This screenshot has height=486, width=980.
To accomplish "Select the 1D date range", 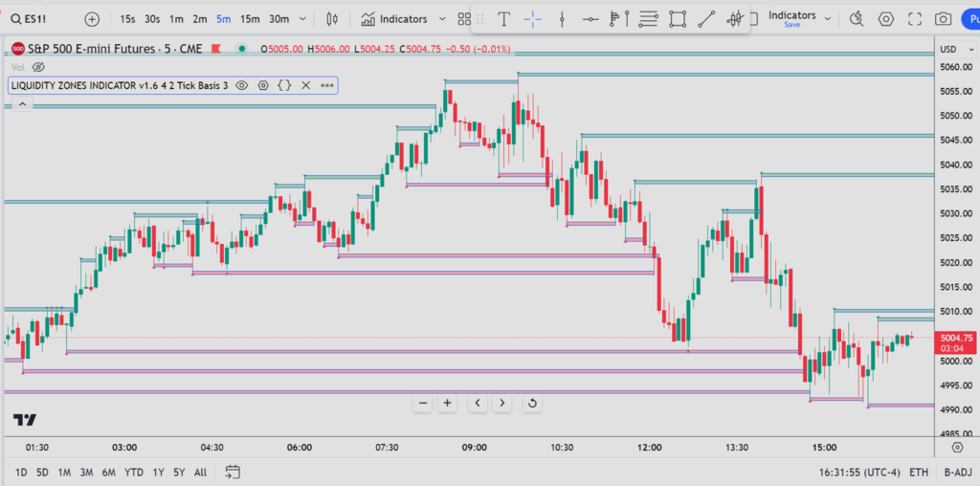I will point(21,473).
